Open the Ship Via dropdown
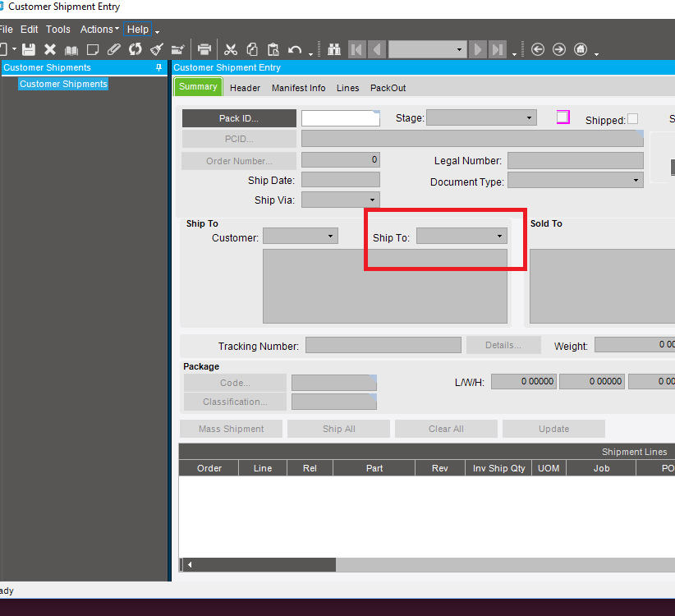The image size is (675, 616). click(341, 200)
